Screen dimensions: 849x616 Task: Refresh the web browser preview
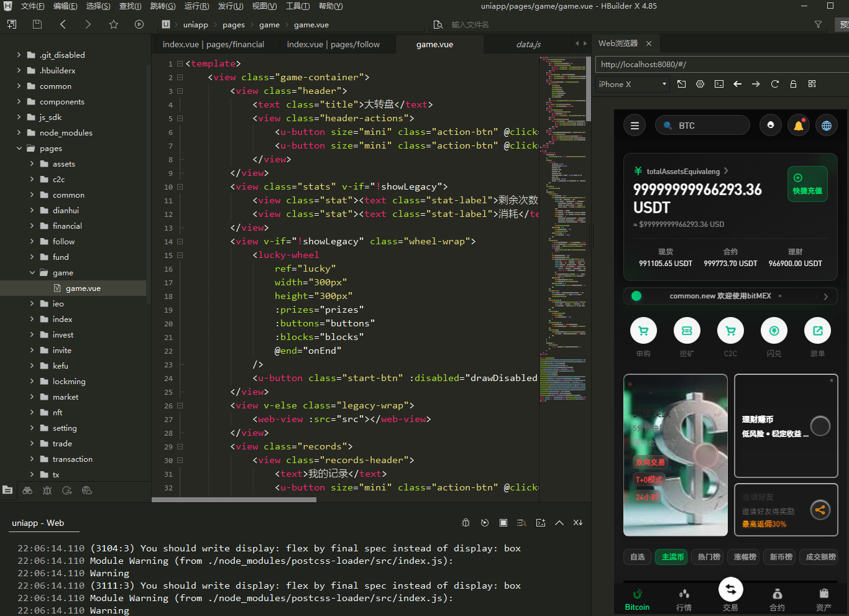(774, 84)
